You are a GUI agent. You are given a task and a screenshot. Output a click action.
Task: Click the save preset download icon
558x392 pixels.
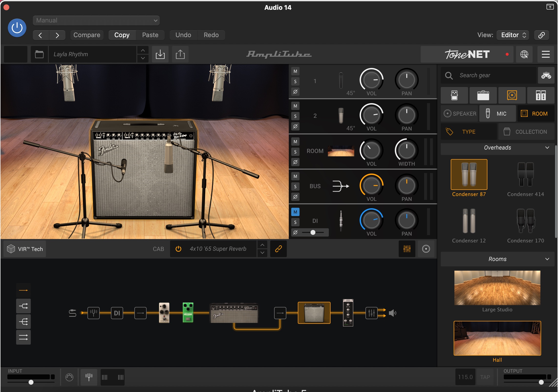click(x=160, y=54)
